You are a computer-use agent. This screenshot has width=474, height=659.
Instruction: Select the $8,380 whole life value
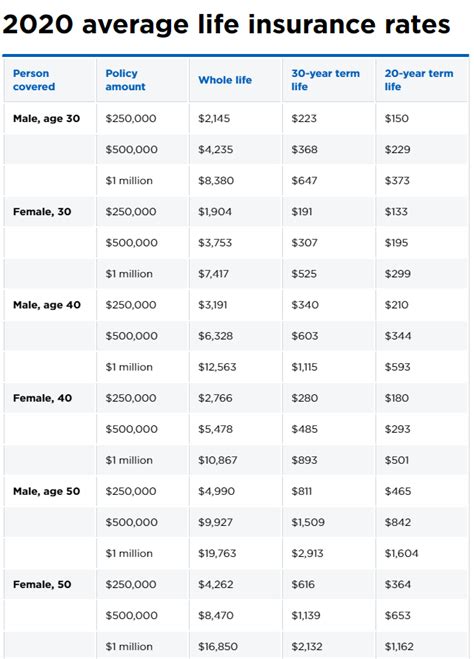click(x=216, y=181)
